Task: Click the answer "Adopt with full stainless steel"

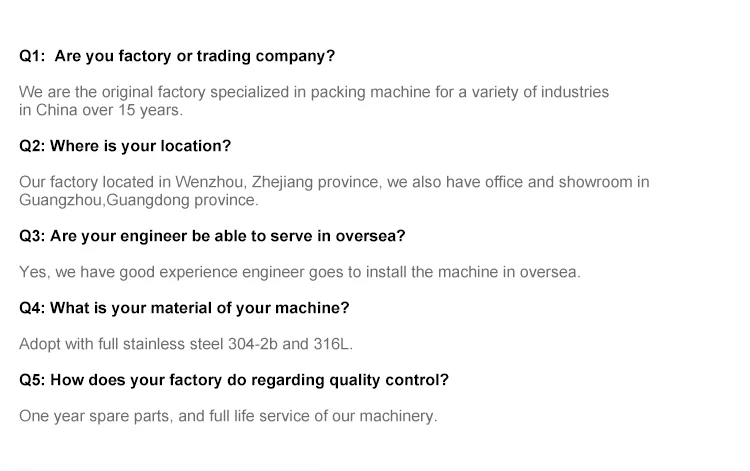Action: [x=186, y=344]
